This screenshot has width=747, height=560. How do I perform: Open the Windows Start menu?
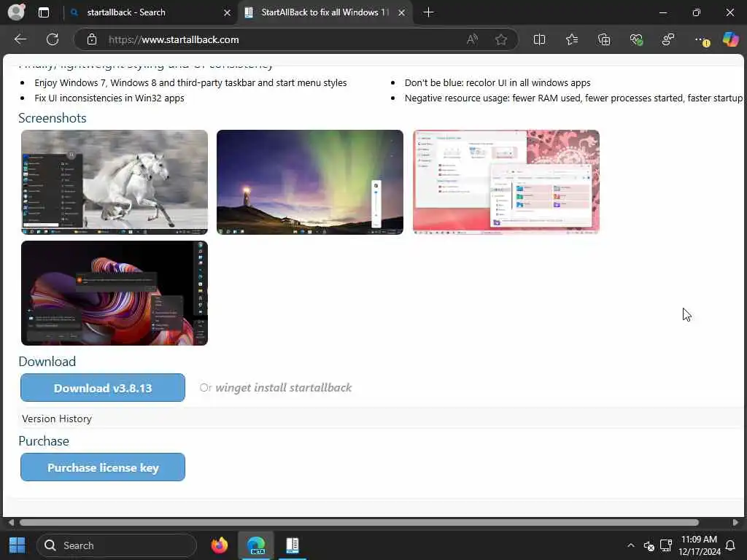click(18, 545)
